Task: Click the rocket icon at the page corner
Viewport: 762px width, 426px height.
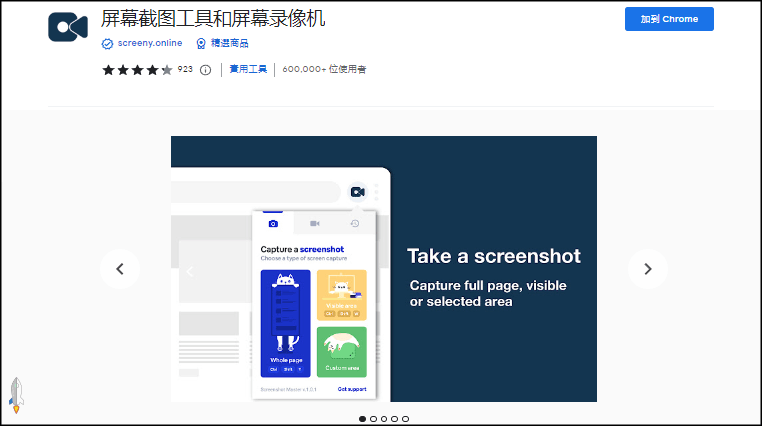Action: [x=16, y=395]
